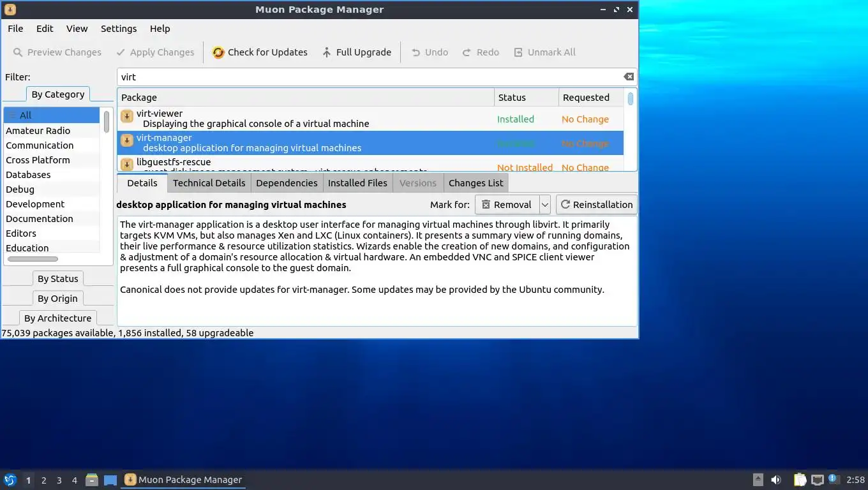Screen dimensions: 868x490
Task: Click the Check for Updates toolbar button
Action: pos(260,52)
